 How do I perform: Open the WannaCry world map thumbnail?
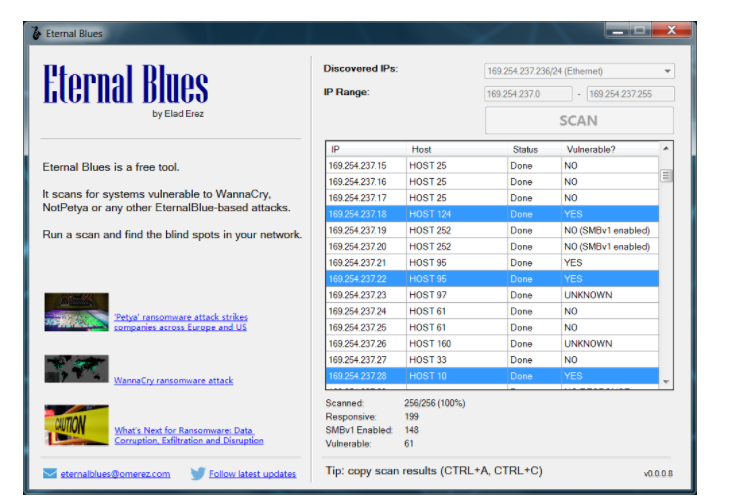coord(77,369)
